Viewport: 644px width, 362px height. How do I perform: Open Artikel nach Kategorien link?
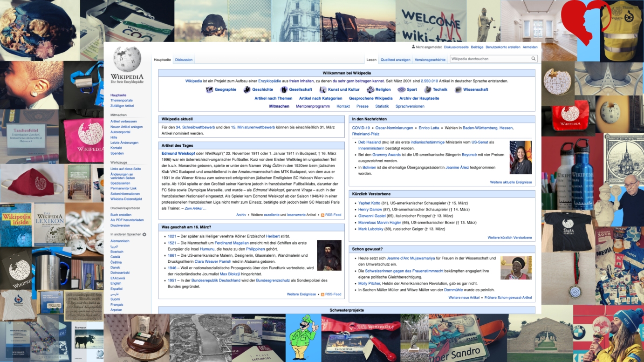coord(321,98)
